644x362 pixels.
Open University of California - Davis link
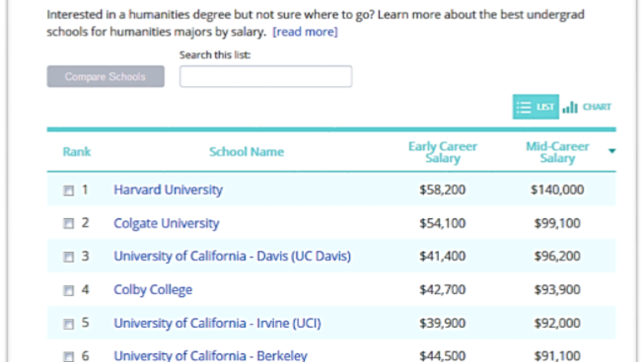pyautogui.click(x=232, y=256)
